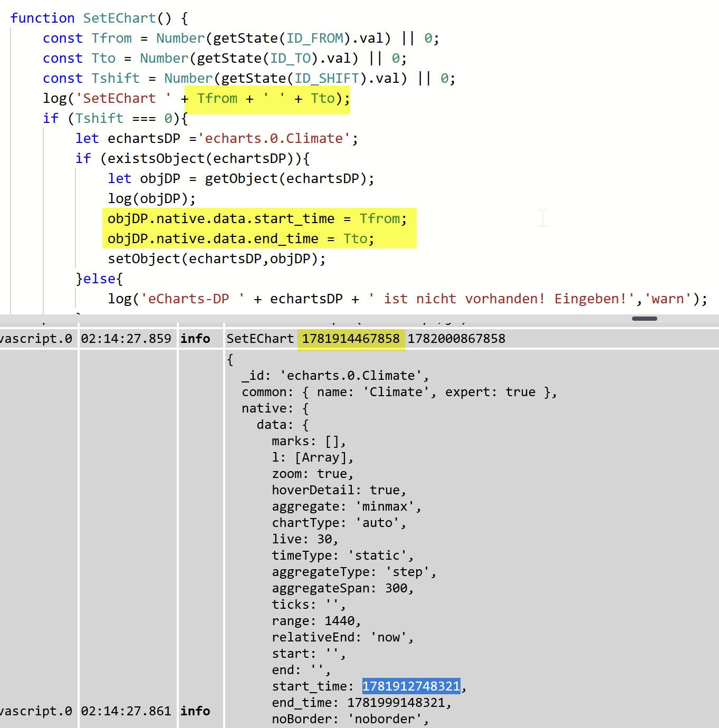
Task: Click the log value 1782000867858
Action: pos(456,339)
